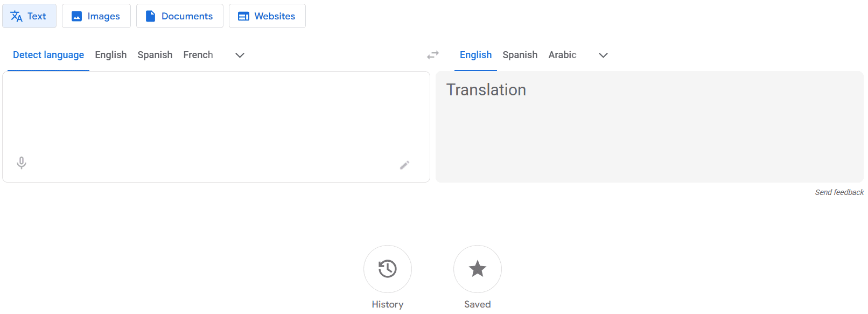Open Documents translation mode

179,16
